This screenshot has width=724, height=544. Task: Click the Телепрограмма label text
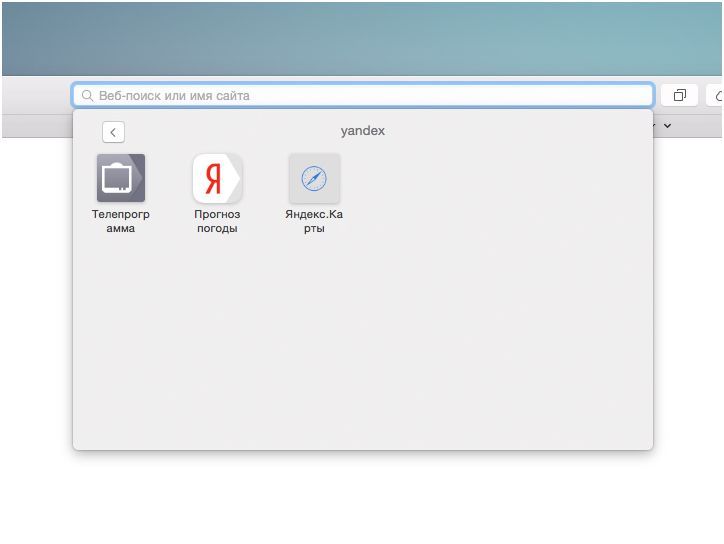coord(121,221)
